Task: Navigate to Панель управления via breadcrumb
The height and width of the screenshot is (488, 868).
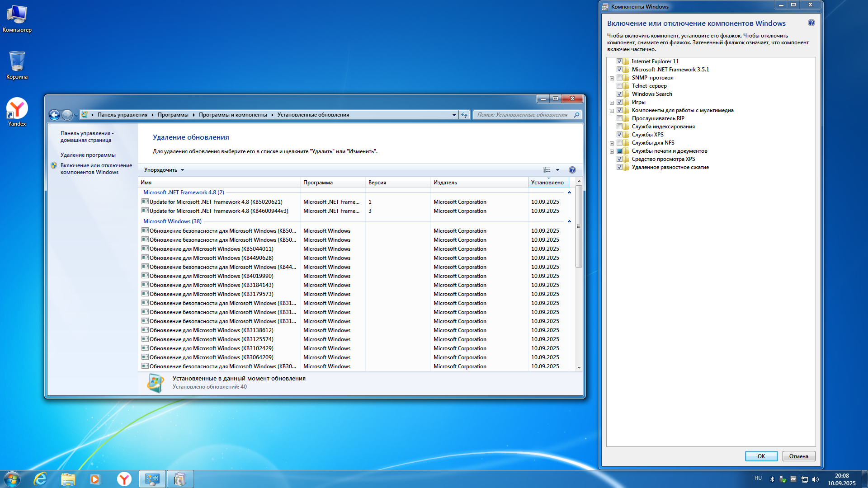Action: (122, 115)
